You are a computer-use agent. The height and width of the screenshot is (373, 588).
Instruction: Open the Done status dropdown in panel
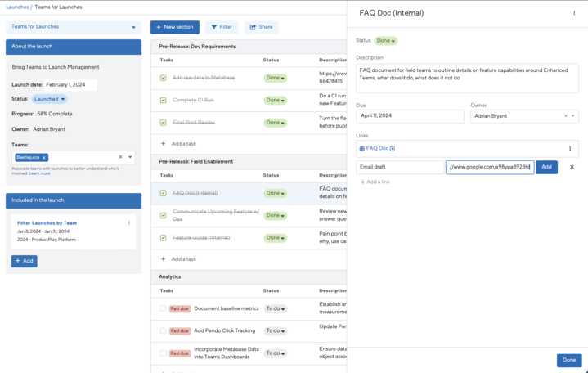pyautogui.click(x=386, y=40)
